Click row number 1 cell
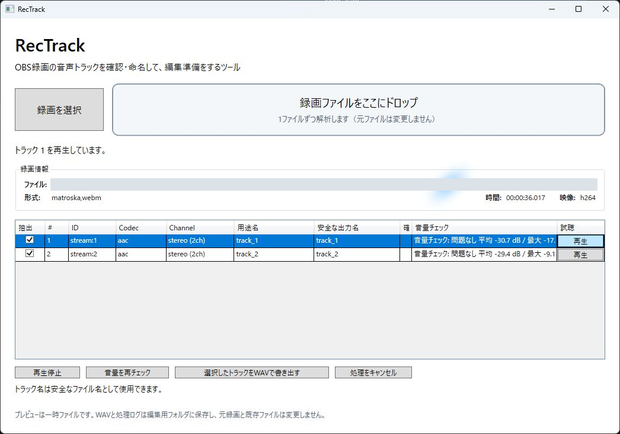 57,241
